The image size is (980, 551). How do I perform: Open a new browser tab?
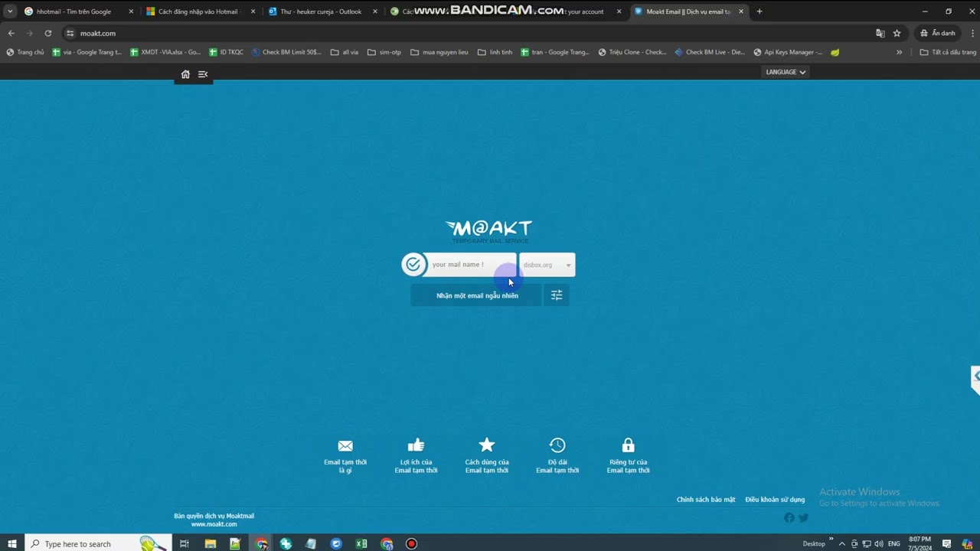pyautogui.click(x=759, y=11)
